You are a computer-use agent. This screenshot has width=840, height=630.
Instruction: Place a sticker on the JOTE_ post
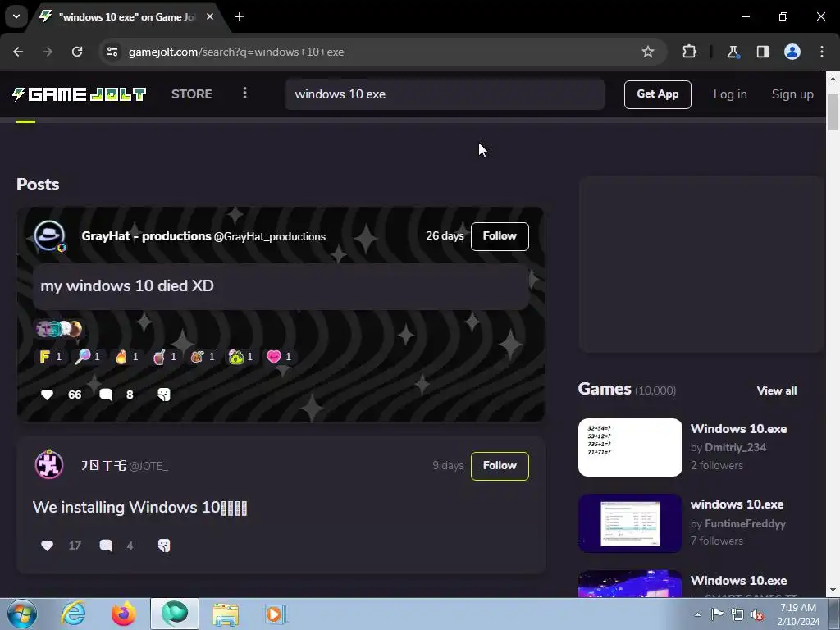[x=164, y=546]
